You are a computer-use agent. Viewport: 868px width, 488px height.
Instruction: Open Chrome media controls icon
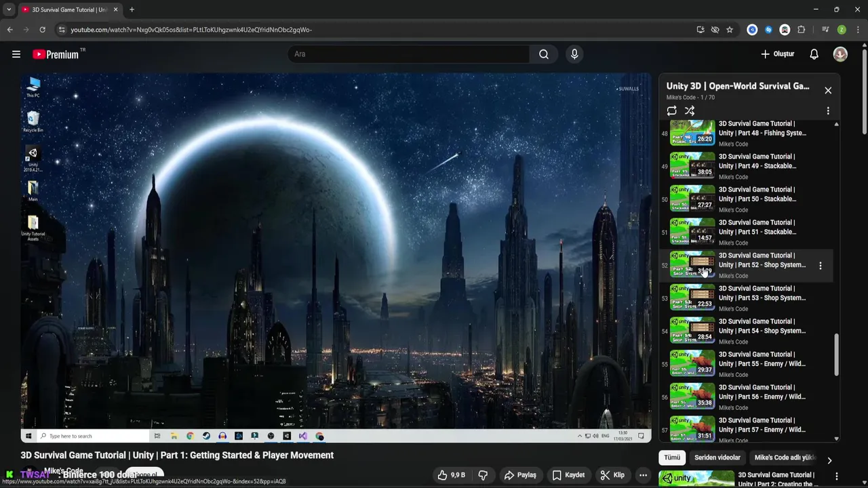pyautogui.click(x=825, y=30)
